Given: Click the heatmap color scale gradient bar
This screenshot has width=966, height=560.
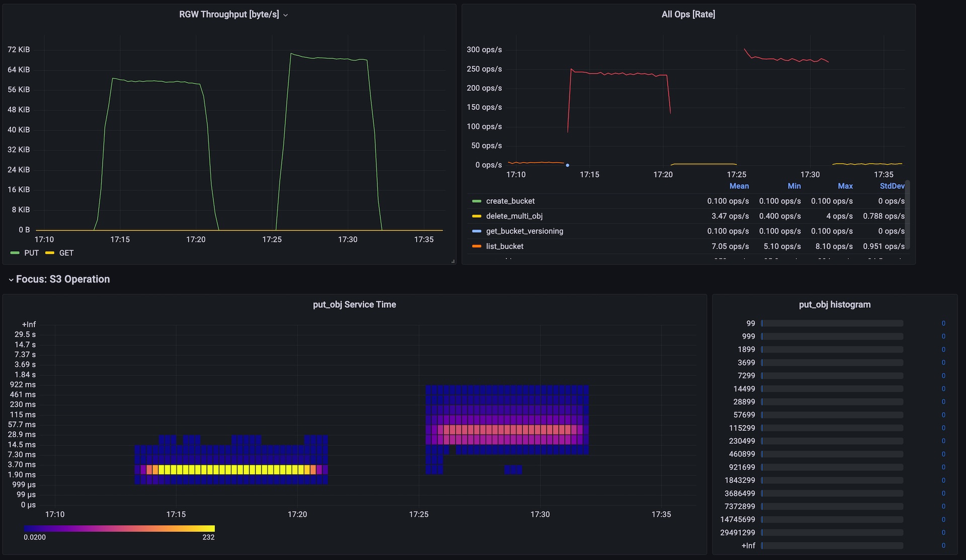Looking at the screenshot, I should pos(119,528).
